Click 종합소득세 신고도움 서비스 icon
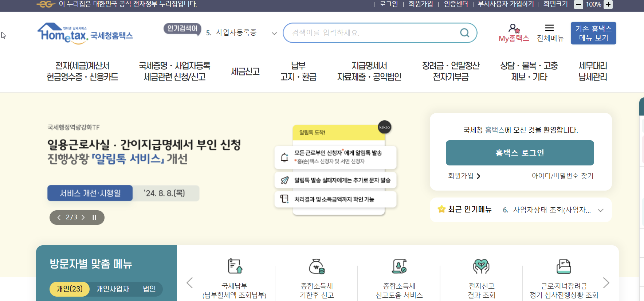The height and width of the screenshot is (301, 644). pyautogui.click(x=399, y=266)
